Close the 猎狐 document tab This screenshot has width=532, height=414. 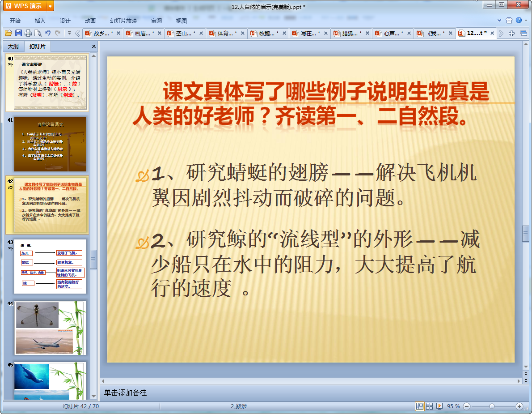click(367, 33)
